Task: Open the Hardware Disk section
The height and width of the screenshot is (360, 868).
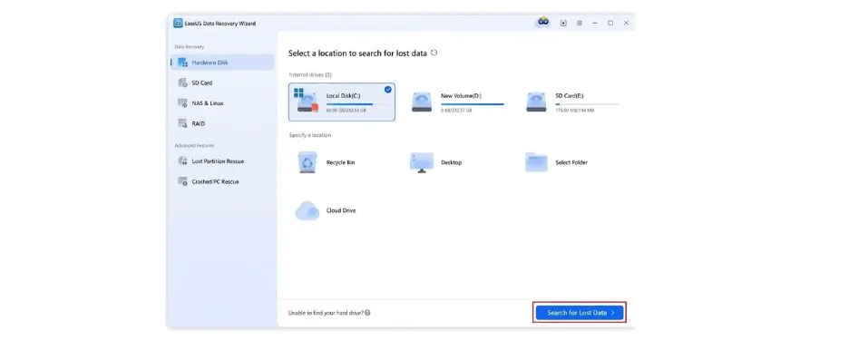Action: 222,63
